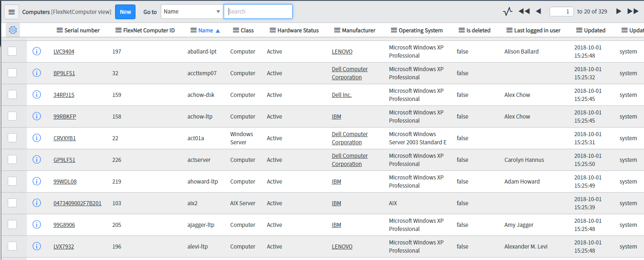This screenshot has height=260, width=644.
Task: Go to the next page arrow
Action: 618,11
